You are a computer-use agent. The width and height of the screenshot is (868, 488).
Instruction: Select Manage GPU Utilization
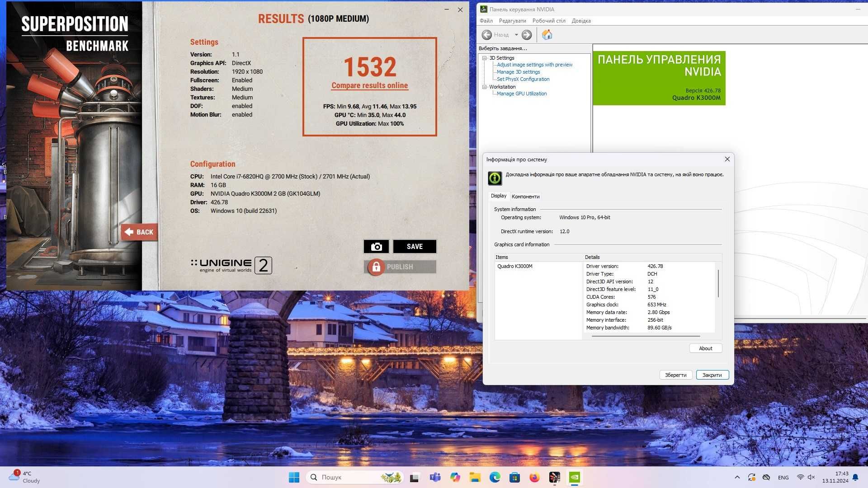522,94
